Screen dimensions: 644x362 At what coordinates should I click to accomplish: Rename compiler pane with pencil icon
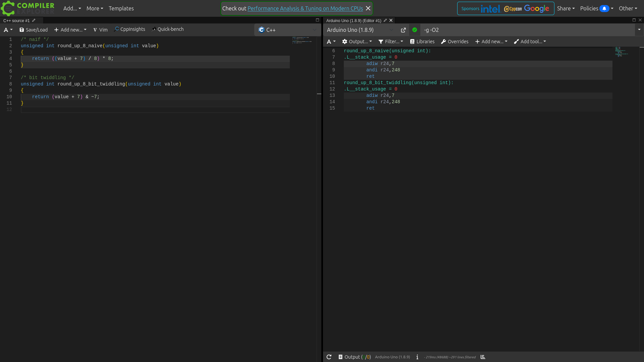pyautogui.click(x=385, y=20)
